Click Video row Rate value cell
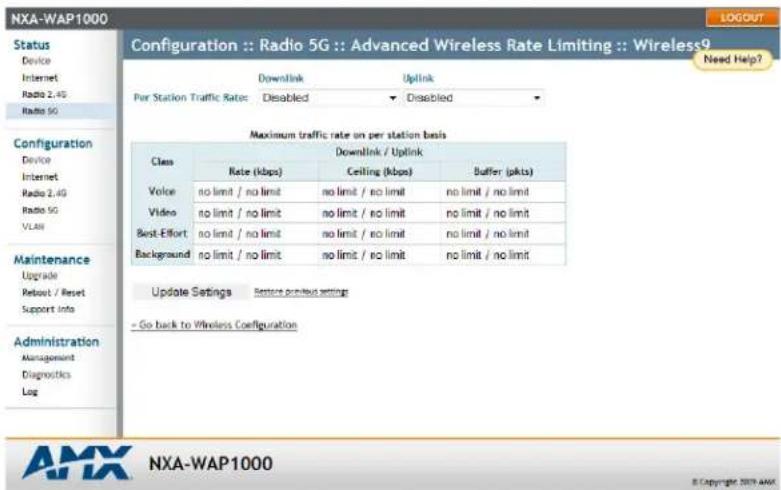This screenshot has height=490, width=781. pos(256,213)
